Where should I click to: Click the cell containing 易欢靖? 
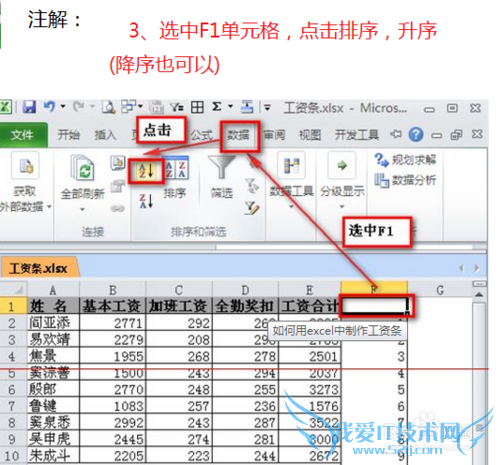[53, 339]
